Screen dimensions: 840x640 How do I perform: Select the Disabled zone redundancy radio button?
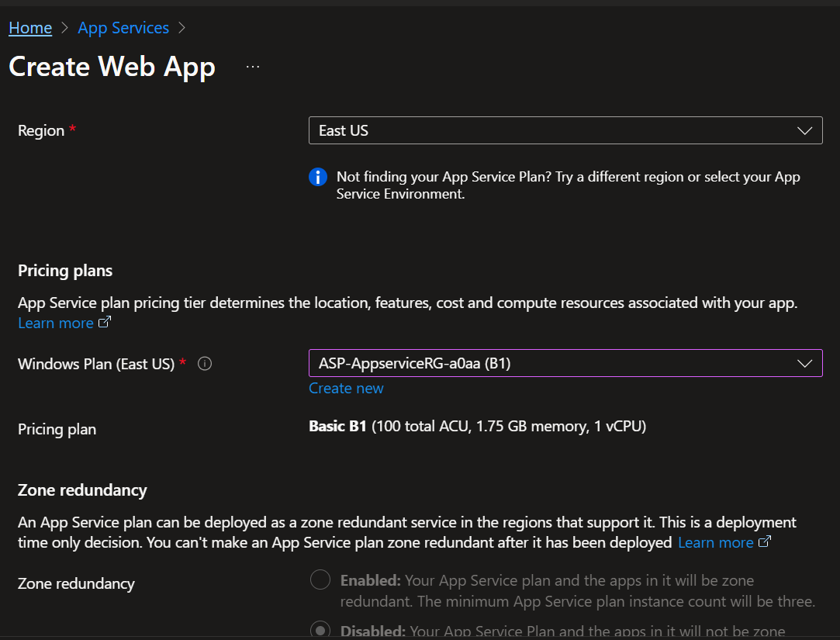(x=320, y=630)
